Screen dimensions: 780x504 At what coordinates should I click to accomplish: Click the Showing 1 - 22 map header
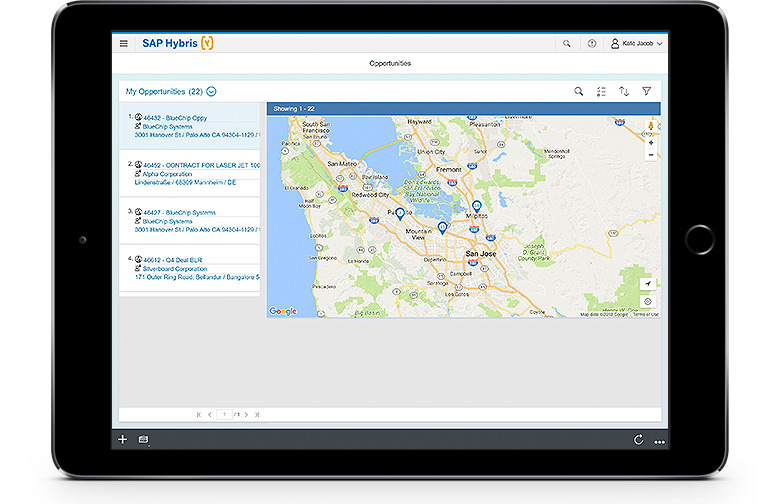(x=464, y=108)
